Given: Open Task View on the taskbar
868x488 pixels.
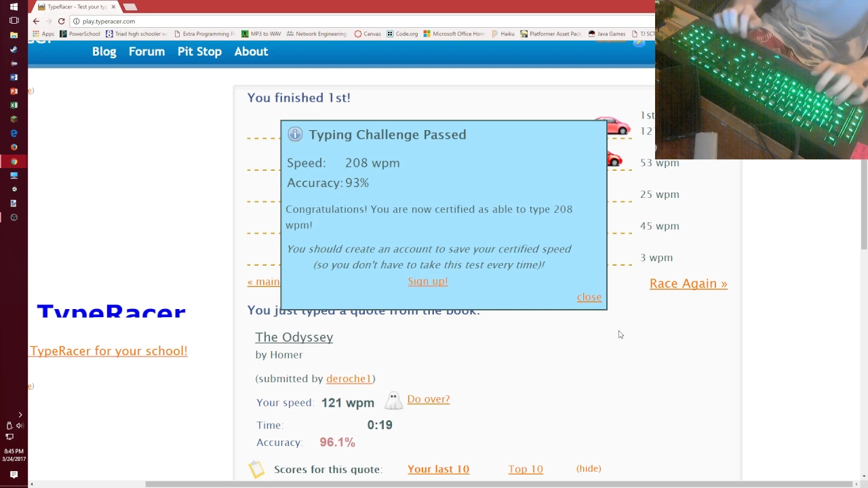Looking at the screenshot, I should [x=14, y=21].
